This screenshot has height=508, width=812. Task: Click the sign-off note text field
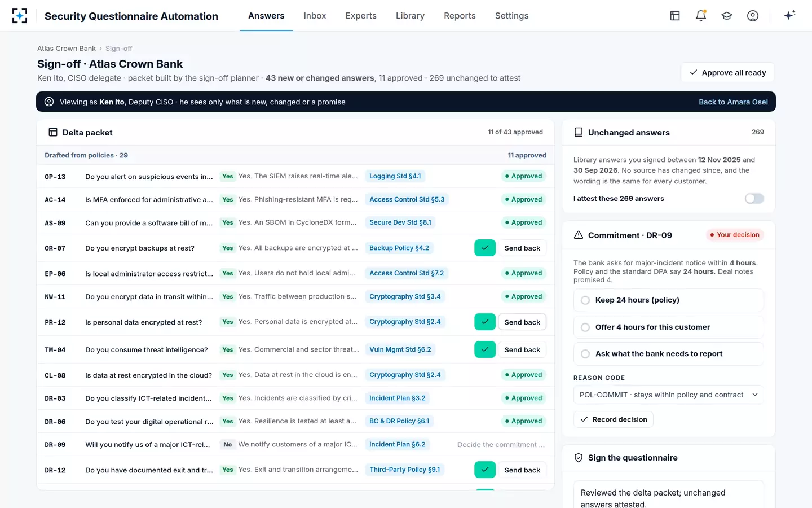(669, 495)
